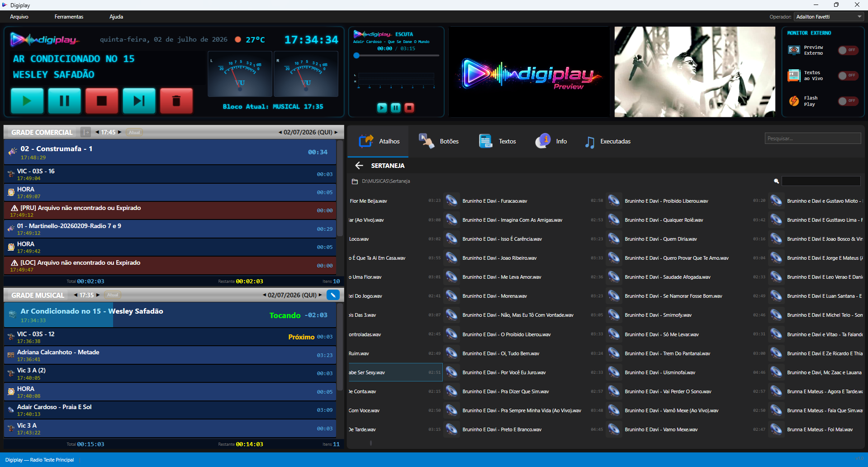Click the Pesquisar search field

click(813, 138)
